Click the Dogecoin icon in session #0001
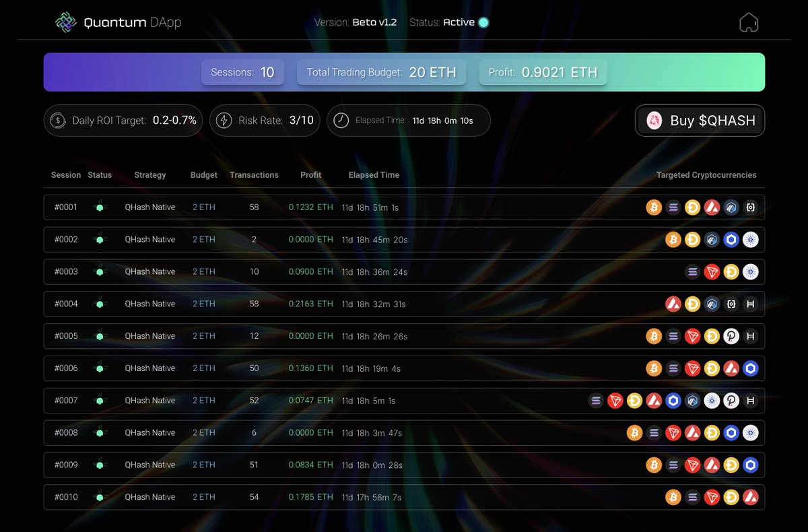Screen dimensions: 808x532 (693, 207)
